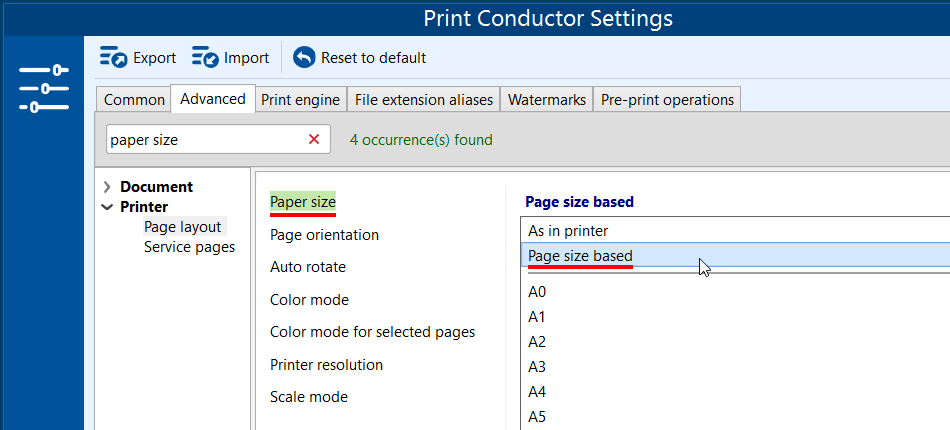The width and height of the screenshot is (950, 430).
Task: Open the Pre-print operations tab
Action: (x=667, y=100)
